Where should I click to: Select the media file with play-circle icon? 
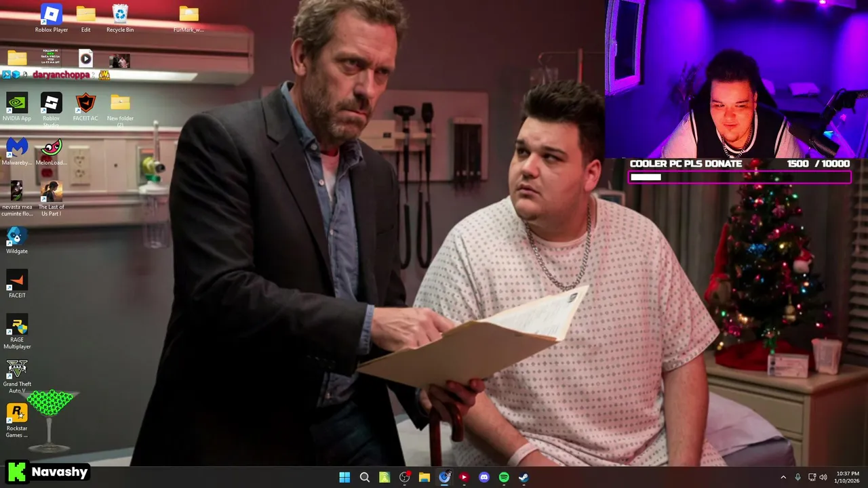coord(85,58)
